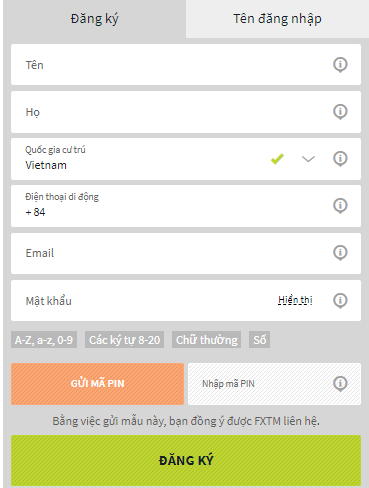The image size is (369, 488).
Task: Click the info icon beside Tên field
Action: pyautogui.click(x=340, y=64)
